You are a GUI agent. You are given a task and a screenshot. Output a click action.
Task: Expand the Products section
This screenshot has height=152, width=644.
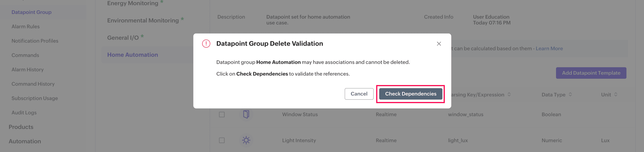[21, 127]
